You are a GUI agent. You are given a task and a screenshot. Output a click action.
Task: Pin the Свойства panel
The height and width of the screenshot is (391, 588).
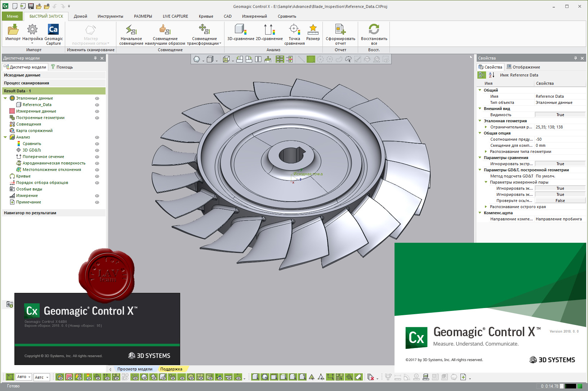coord(575,58)
